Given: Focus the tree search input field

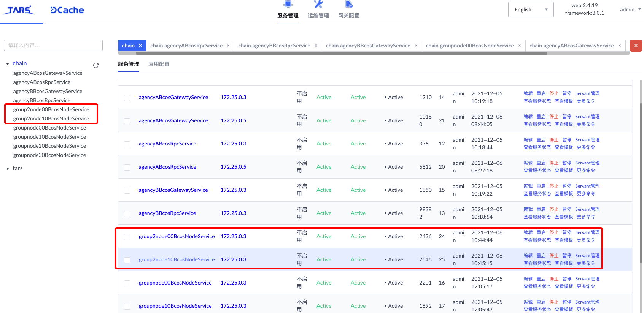Looking at the screenshot, I should click(x=53, y=45).
